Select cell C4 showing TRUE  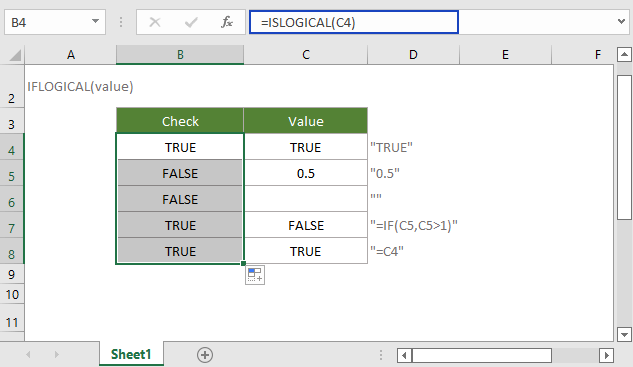[x=306, y=147]
